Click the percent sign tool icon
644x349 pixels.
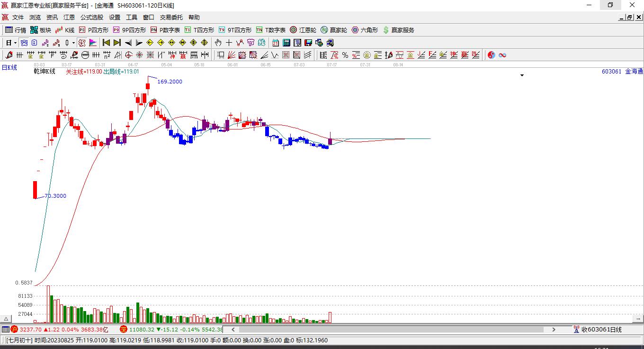[x=345, y=55]
